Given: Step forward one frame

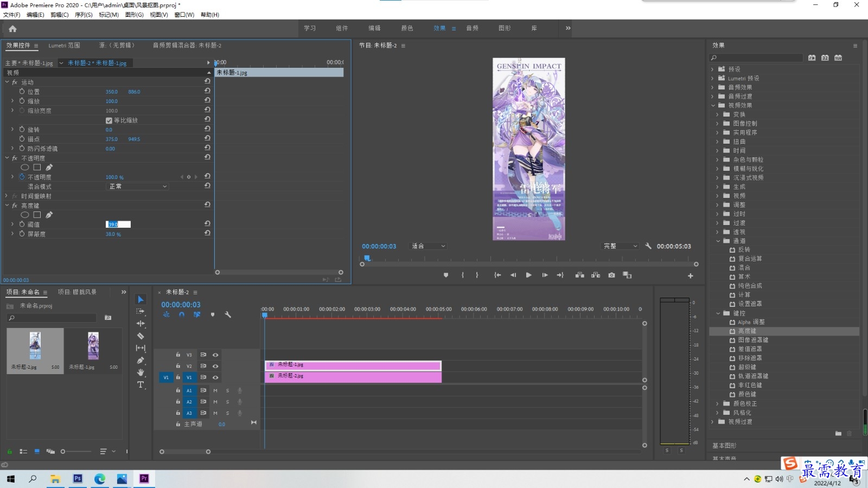Looking at the screenshot, I should tap(545, 275).
